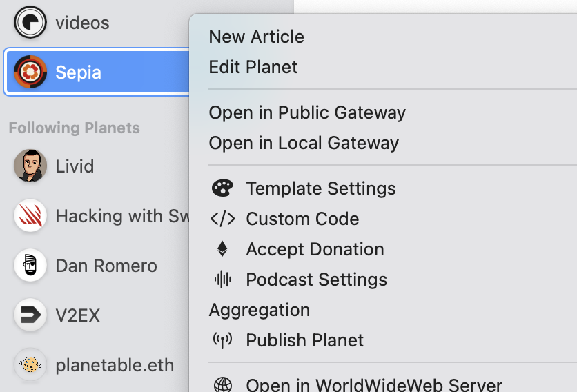Viewport: 577px width, 392px height.
Task: Choose Open in Local Gateway
Action: point(304,143)
